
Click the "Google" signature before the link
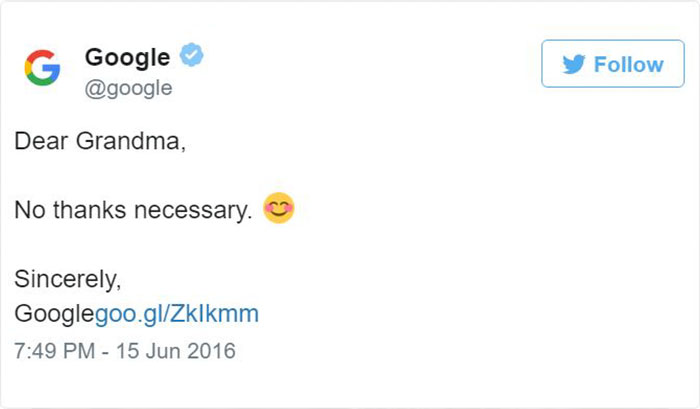pos(53,314)
